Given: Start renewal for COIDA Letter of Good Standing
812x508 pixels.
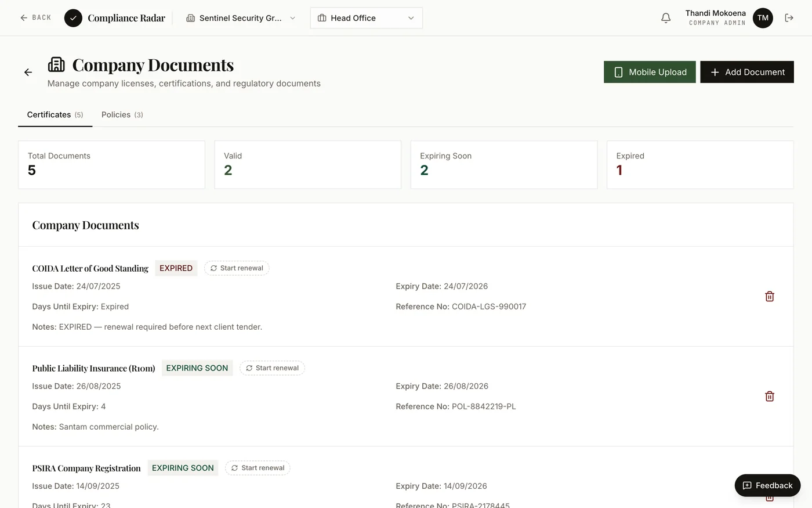Looking at the screenshot, I should (x=237, y=268).
